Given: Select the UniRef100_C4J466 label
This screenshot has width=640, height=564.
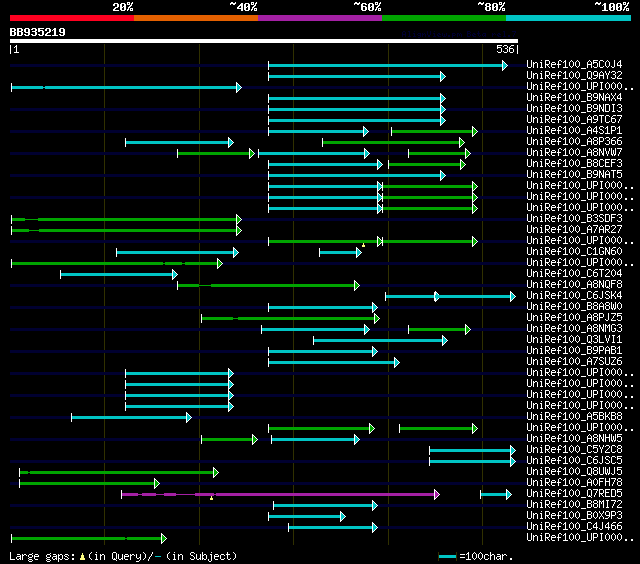Looking at the screenshot, I should [574, 527].
